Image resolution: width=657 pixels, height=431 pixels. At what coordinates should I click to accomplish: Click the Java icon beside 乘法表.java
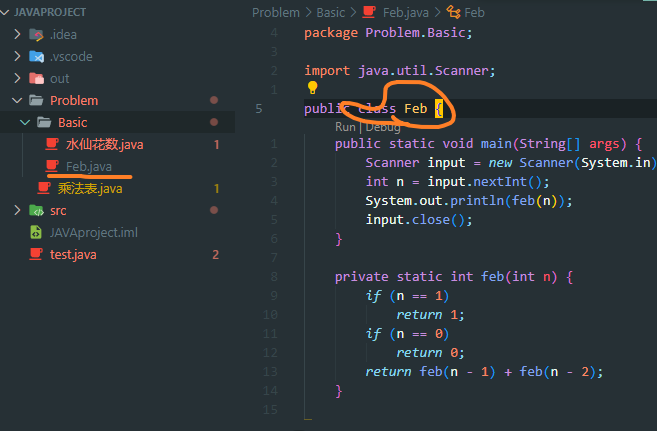coord(43,188)
